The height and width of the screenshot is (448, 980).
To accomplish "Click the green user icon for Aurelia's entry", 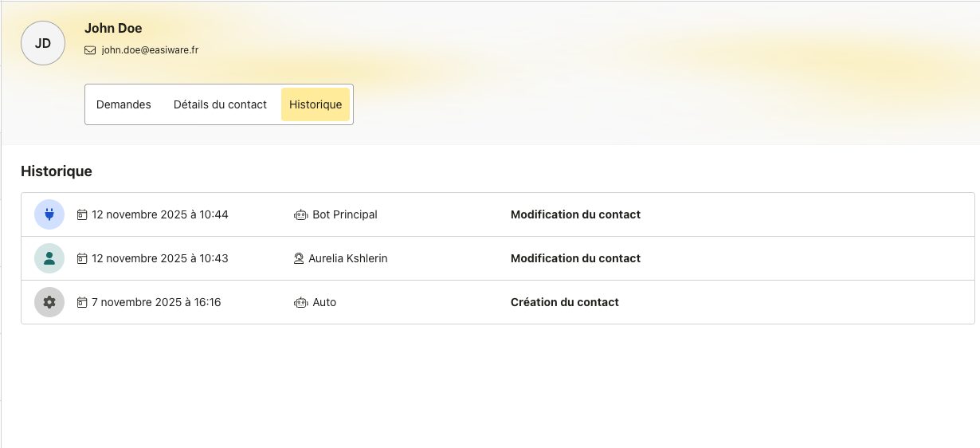I will pos(49,258).
